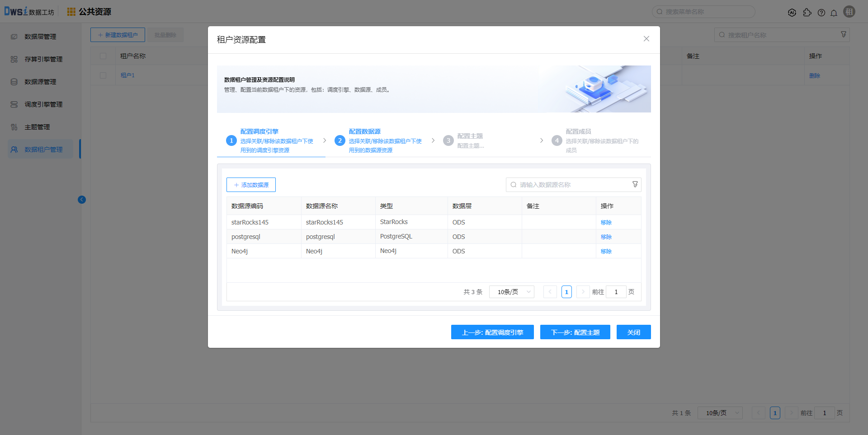Click the notification bell icon
Image resolution: width=868 pixels, height=435 pixels.
[834, 13]
